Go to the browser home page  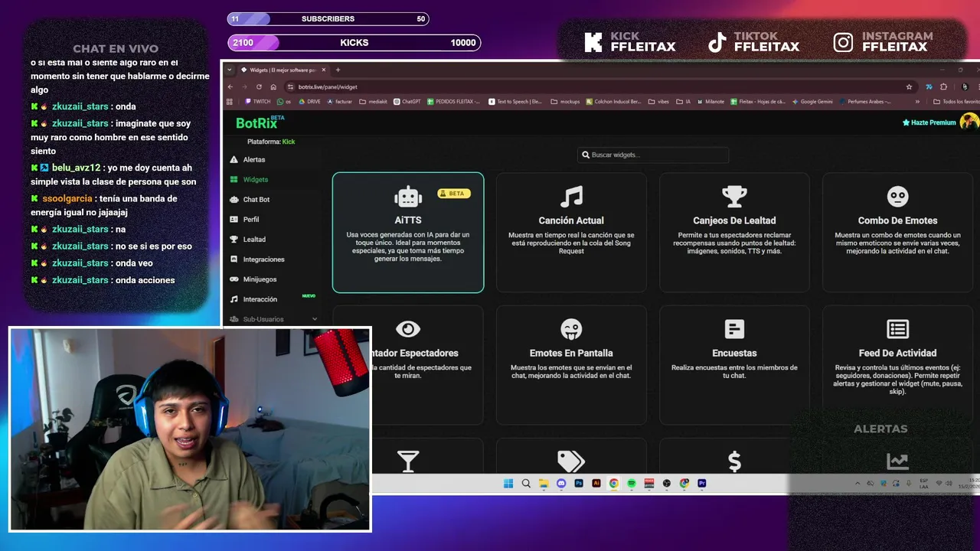[273, 86]
